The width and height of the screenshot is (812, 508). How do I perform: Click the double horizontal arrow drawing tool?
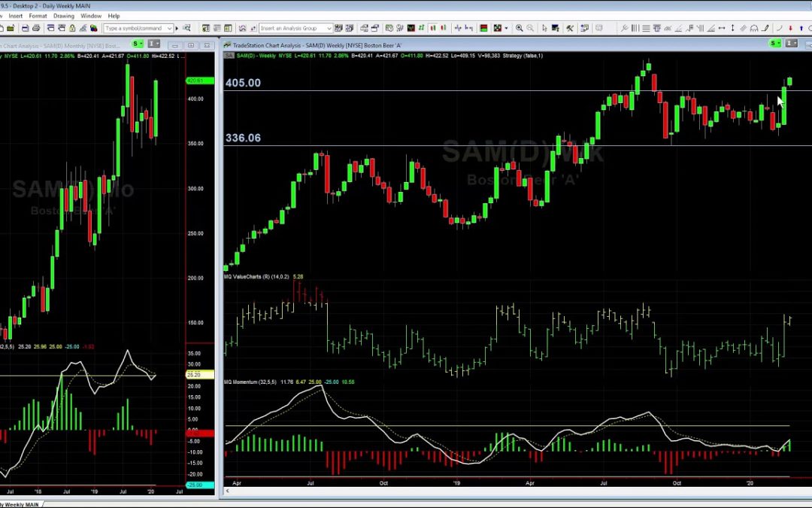(x=722, y=28)
